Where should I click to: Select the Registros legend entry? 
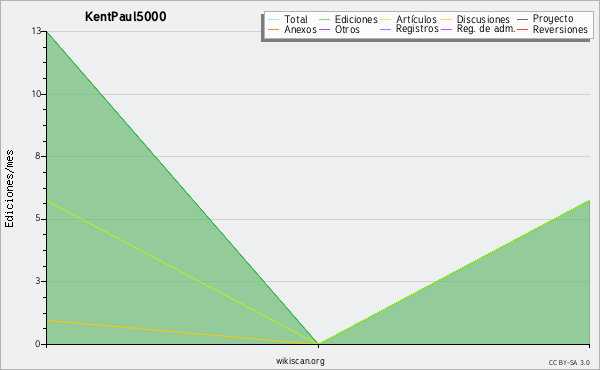coord(409,29)
